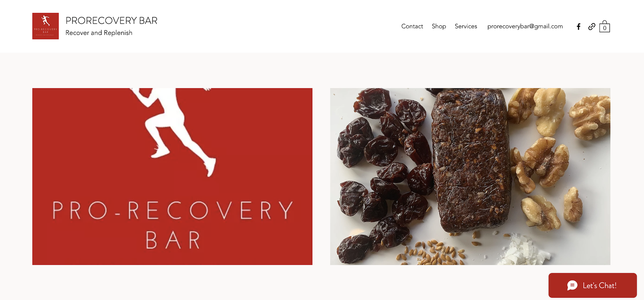Click the chat bubble icon

click(572, 286)
